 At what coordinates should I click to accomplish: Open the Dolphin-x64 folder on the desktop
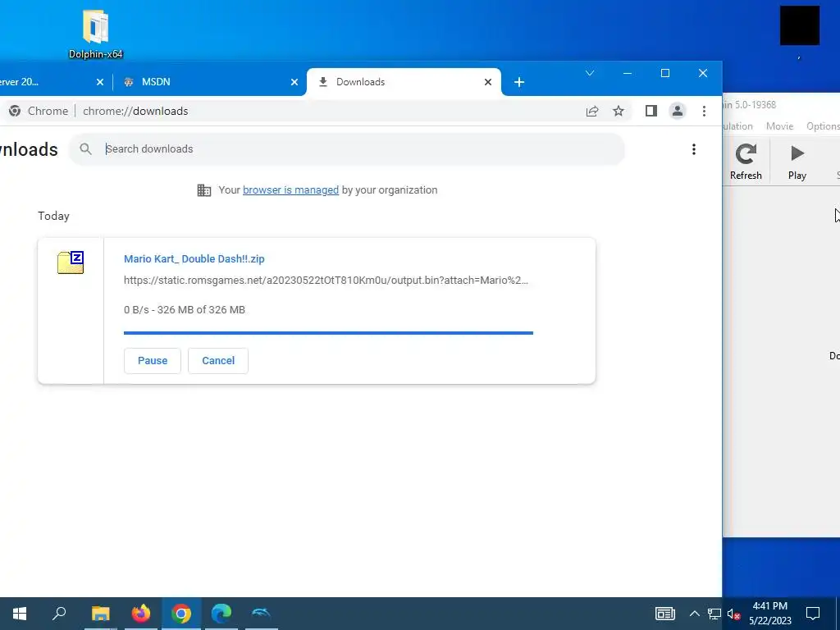95,33
